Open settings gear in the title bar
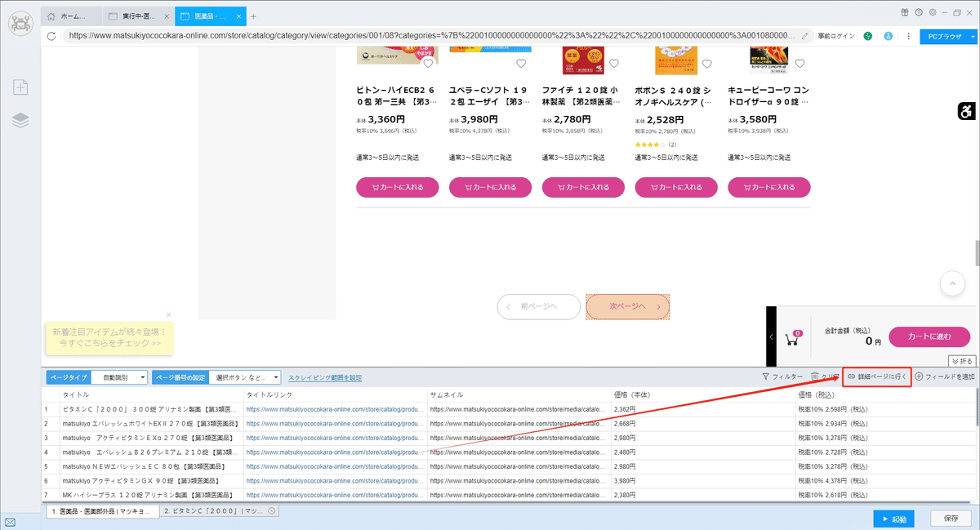Image resolution: width=980 pixels, height=530 pixels. [x=932, y=12]
